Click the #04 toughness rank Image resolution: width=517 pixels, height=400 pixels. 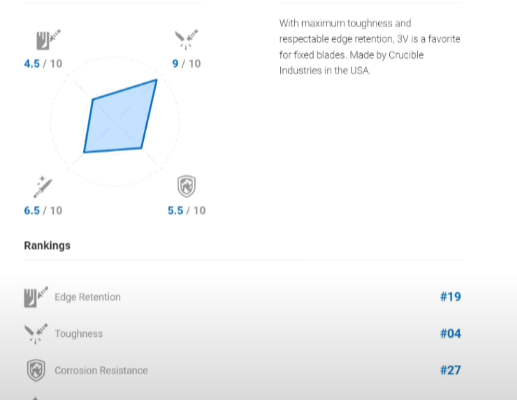451,333
